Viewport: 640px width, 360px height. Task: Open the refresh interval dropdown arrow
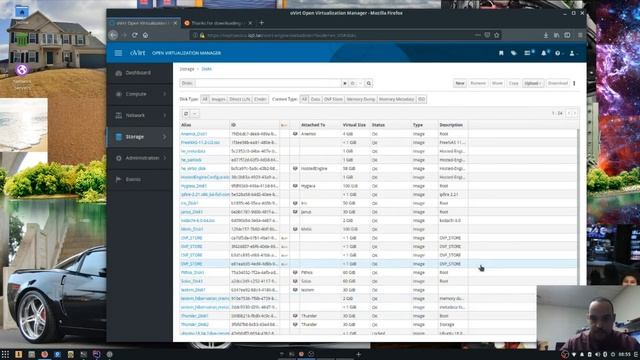[x=195, y=114]
